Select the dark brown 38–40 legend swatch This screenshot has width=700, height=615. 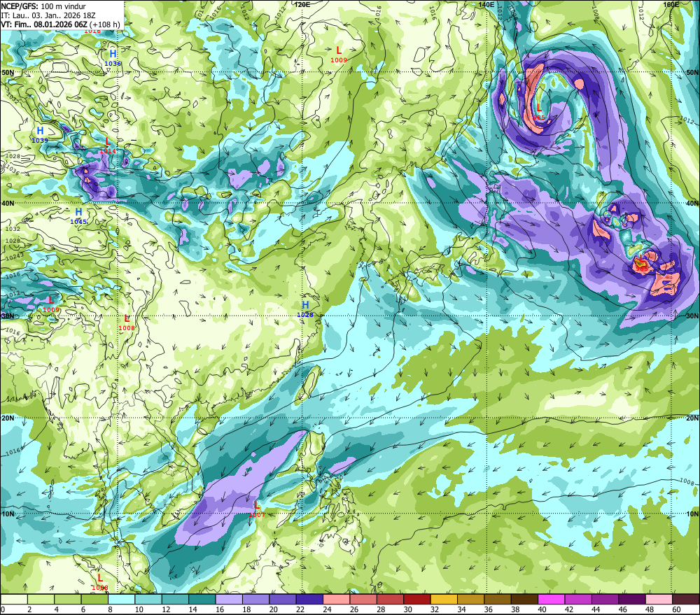(x=524, y=599)
